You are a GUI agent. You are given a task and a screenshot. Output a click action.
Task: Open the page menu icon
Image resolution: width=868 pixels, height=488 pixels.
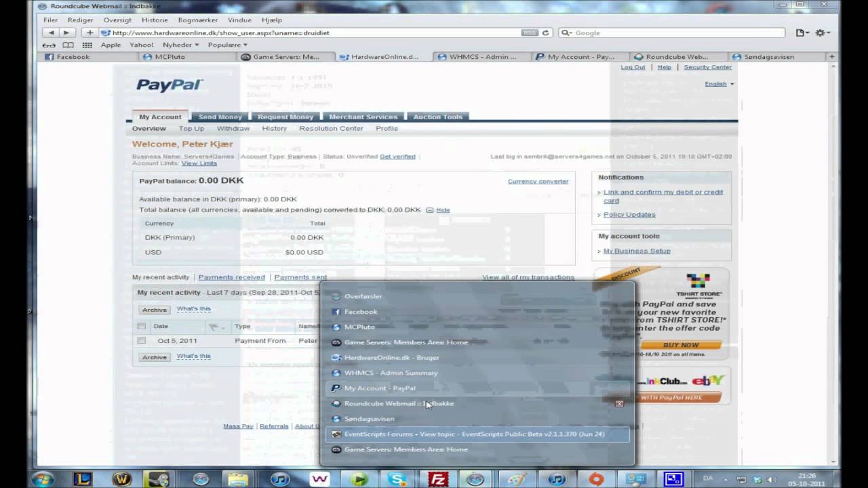pos(802,33)
